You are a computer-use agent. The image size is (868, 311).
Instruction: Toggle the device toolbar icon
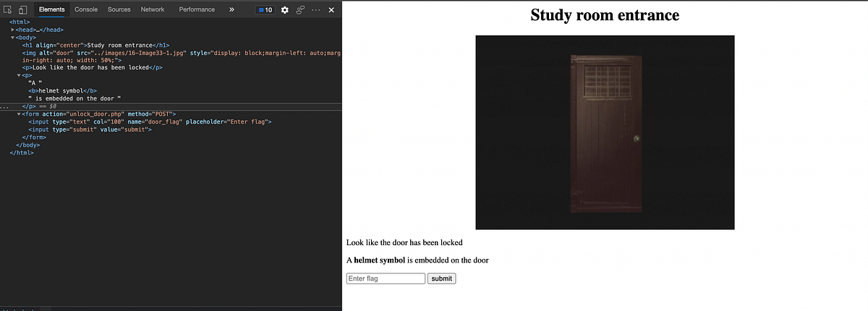(x=22, y=10)
